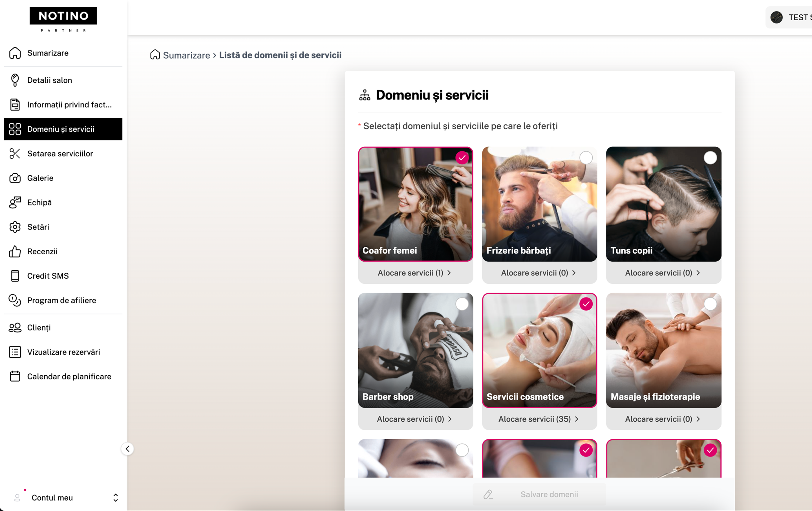Screen dimensions: 812x511
Task: Select the Masaje și fizioterapie circle
Action: point(710,304)
